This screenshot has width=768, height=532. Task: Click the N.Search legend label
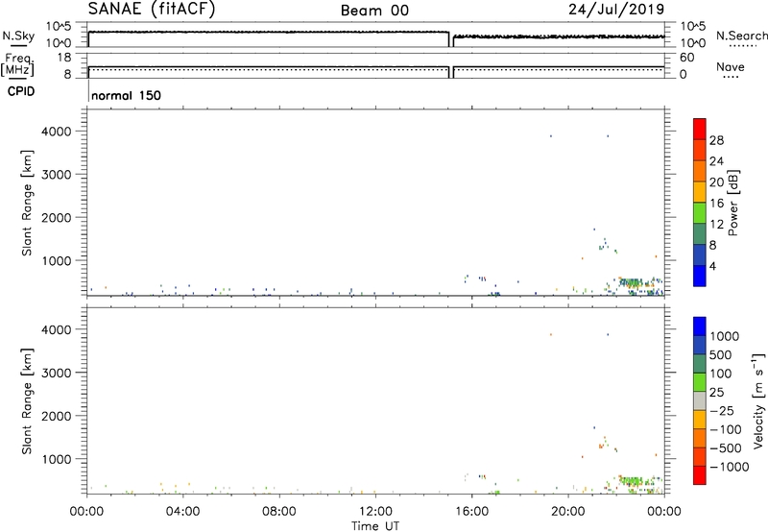point(741,36)
